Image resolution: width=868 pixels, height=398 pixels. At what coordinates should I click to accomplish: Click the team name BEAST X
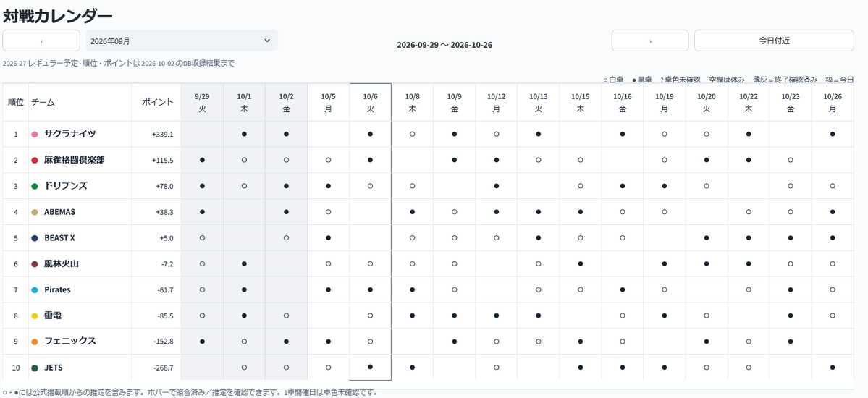click(x=59, y=238)
